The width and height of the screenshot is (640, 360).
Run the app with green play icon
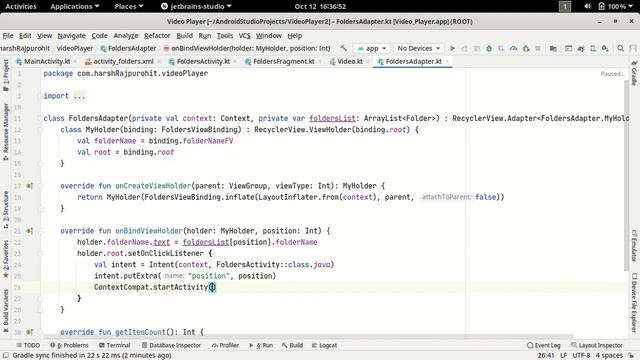(452, 48)
